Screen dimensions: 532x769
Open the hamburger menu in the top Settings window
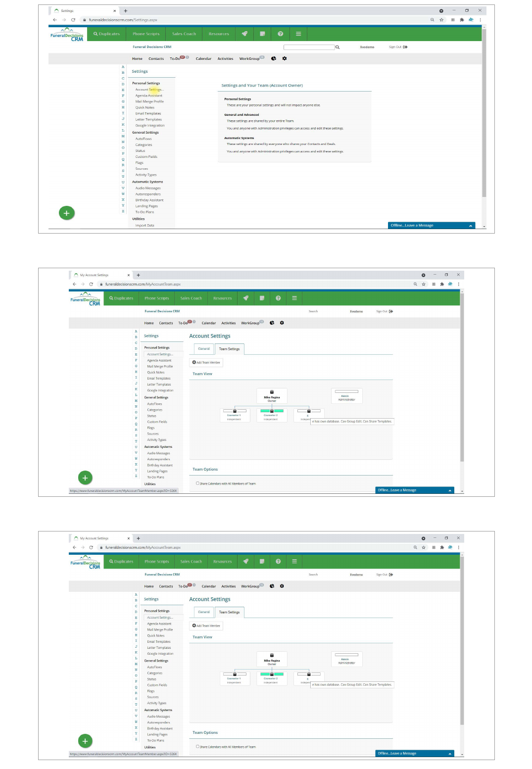(298, 34)
